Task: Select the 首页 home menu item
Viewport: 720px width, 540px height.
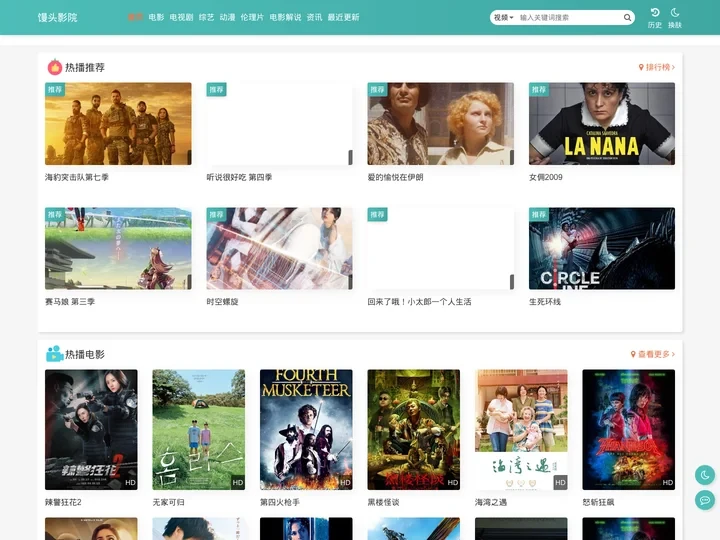Action: [x=135, y=17]
